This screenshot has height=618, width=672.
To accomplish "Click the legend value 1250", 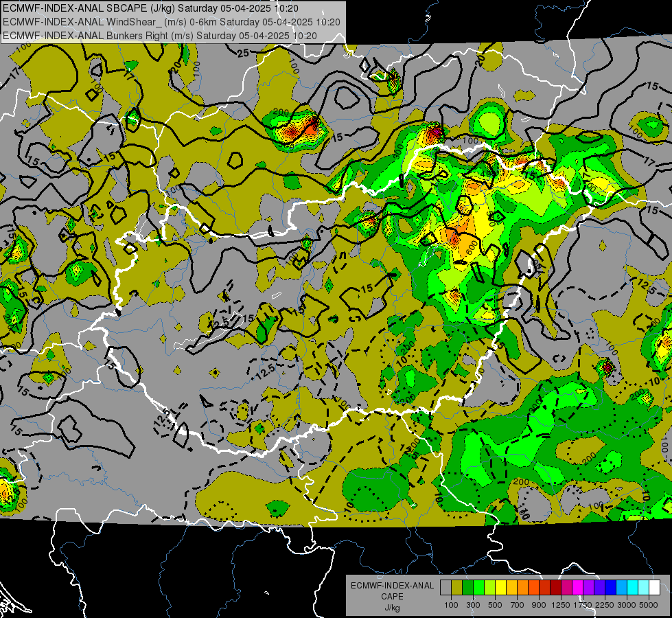I will [x=561, y=605].
